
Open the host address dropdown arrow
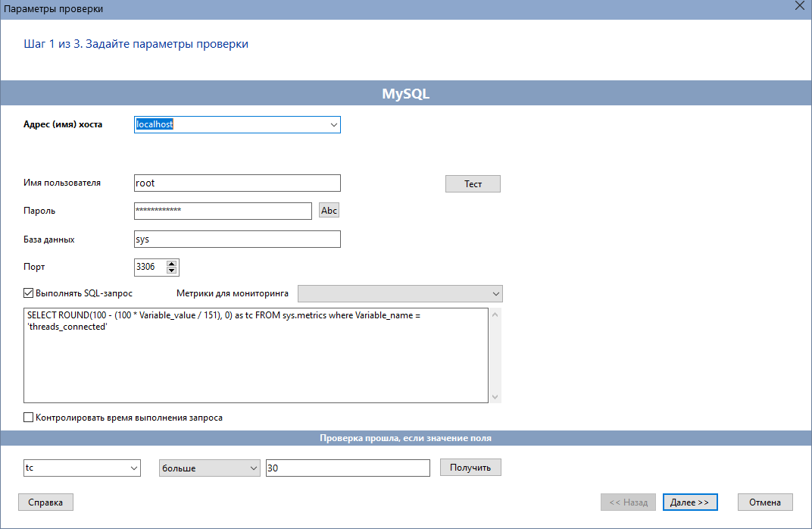coord(333,125)
